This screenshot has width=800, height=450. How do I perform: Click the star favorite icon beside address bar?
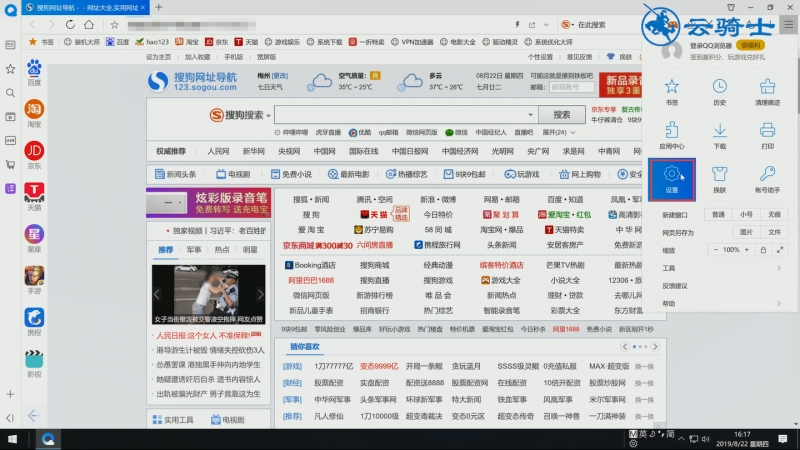click(x=114, y=24)
